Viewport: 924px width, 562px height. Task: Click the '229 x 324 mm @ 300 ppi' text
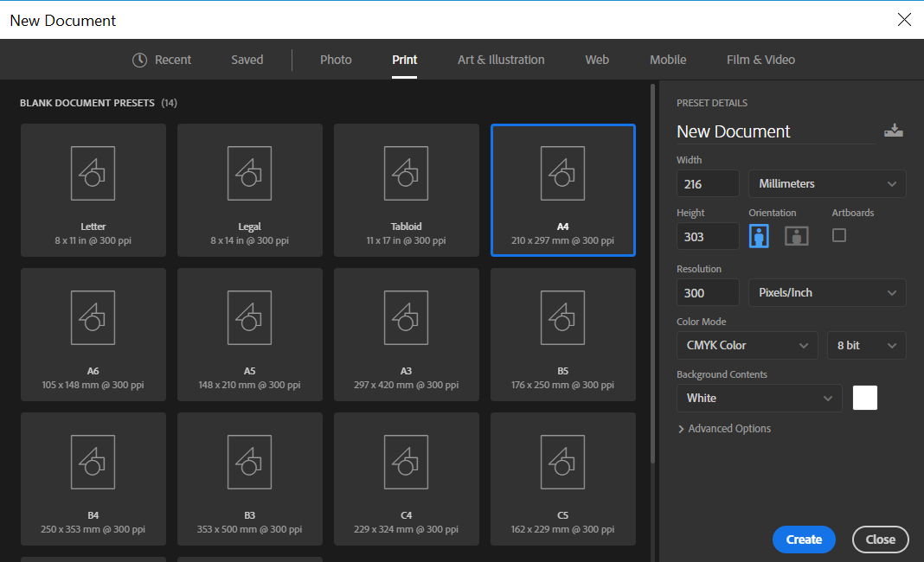click(x=406, y=529)
